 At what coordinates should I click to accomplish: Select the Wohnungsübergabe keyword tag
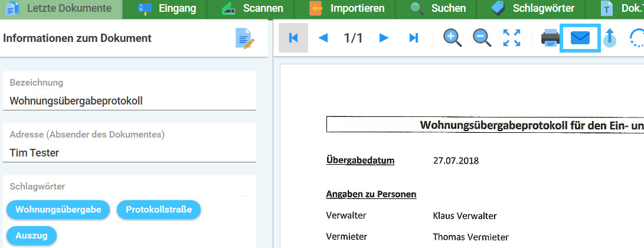(58, 210)
